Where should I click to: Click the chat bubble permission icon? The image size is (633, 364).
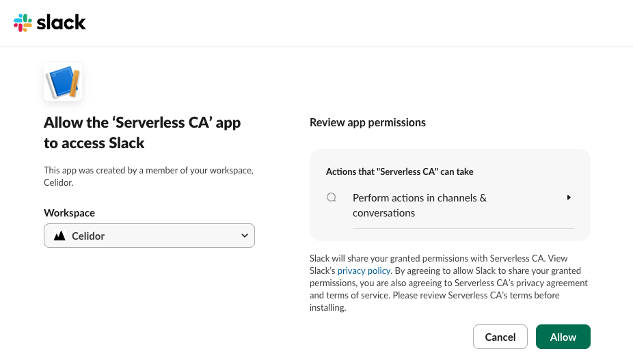(332, 197)
